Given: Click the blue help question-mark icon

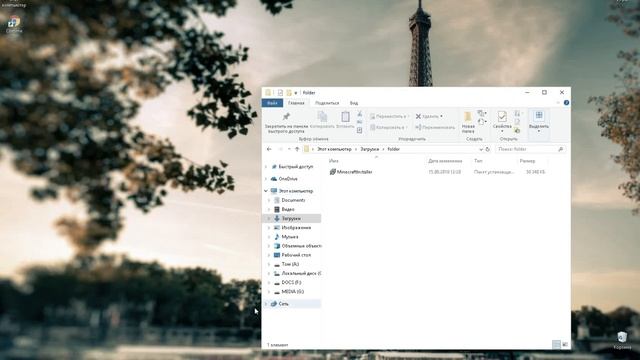Looking at the screenshot, I should click(567, 103).
